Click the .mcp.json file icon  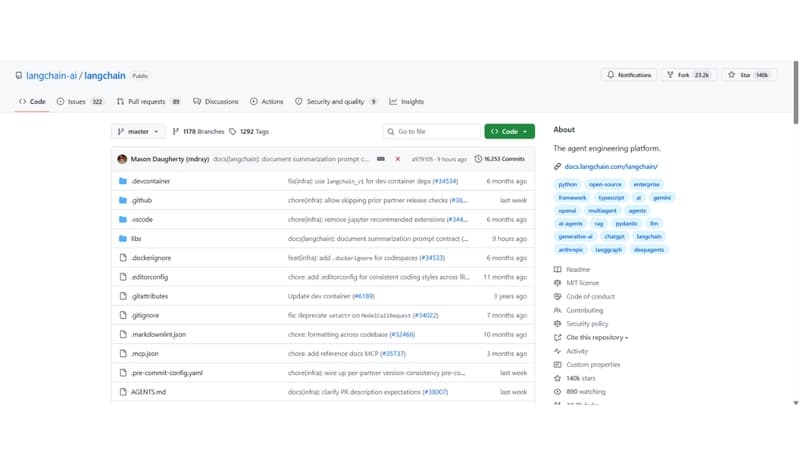pos(122,354)
